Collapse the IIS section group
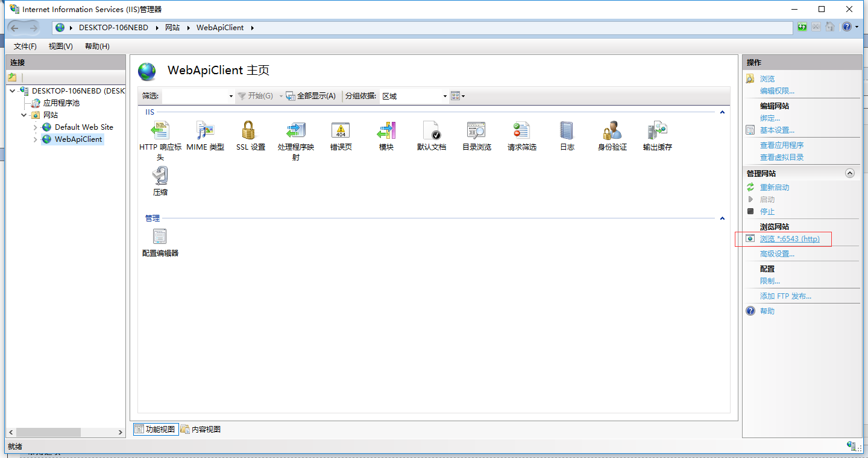The image size is (868, 458). point(722,112)
